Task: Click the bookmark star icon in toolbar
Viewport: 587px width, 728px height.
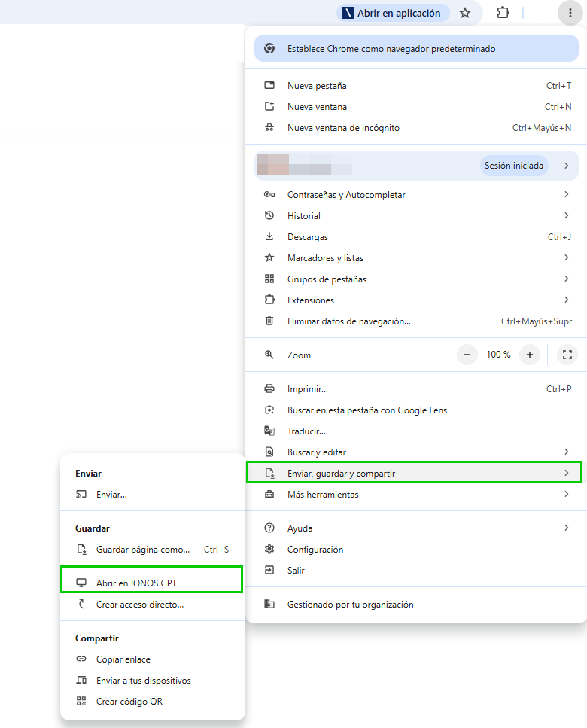Action: [x=465, y=13]
